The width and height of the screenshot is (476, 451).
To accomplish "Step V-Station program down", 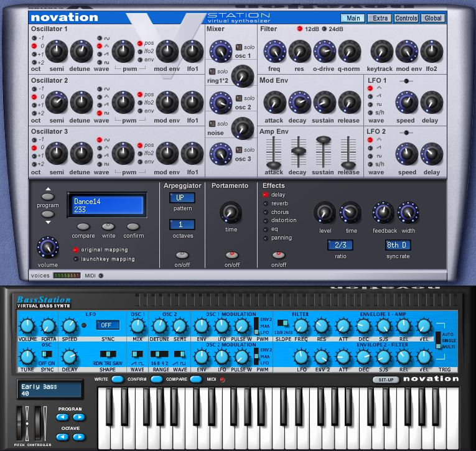I will (x=48, y=214).
